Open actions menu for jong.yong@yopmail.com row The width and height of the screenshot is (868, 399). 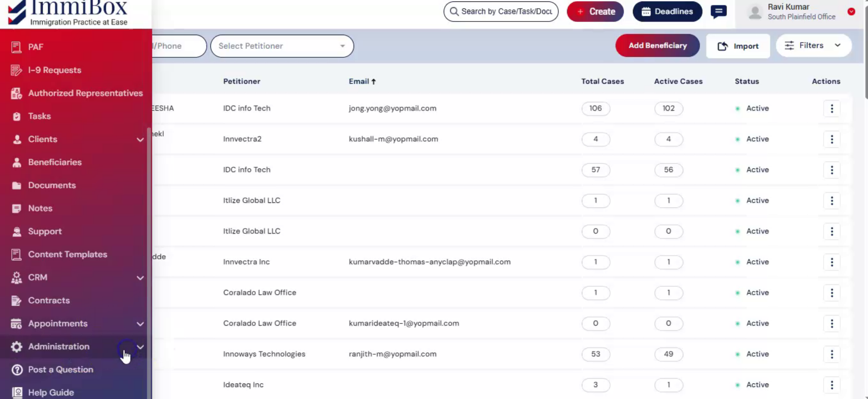832,109
